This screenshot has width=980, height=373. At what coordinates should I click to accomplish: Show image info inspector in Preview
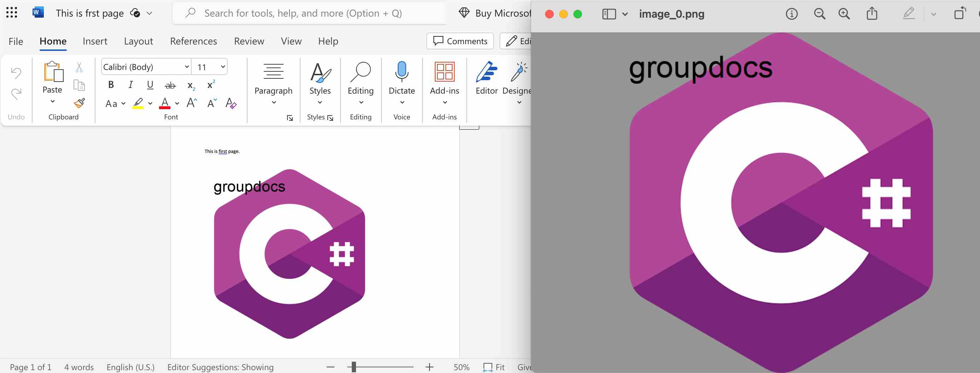pos(791,14)
